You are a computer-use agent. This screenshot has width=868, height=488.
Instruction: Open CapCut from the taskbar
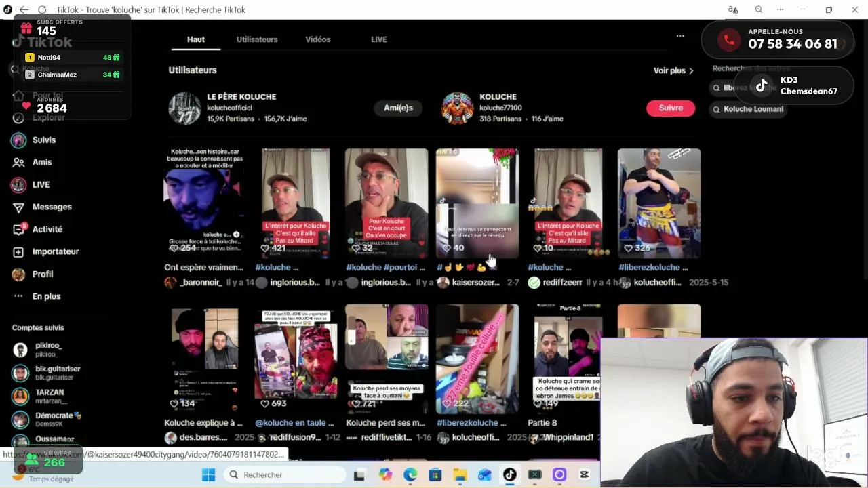point(585,474)
